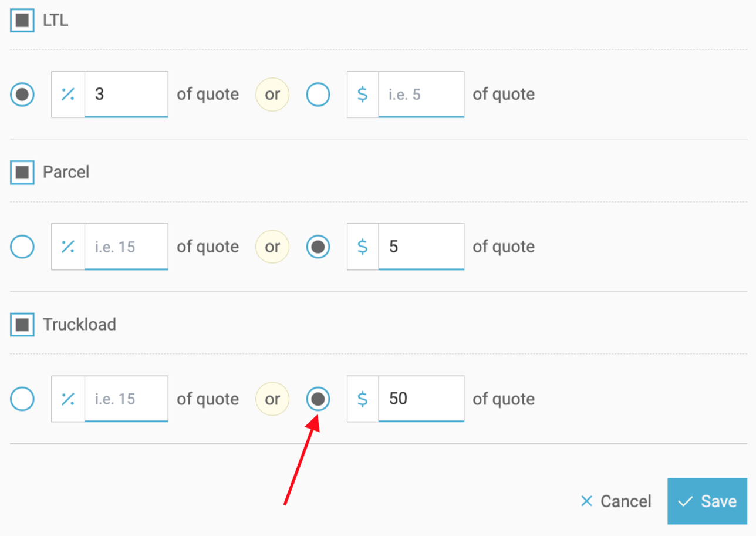Click the Truckload dollar input showing 50
Image resolution: width=756 pixels, height=536 pixels.
tap(421, 399)
